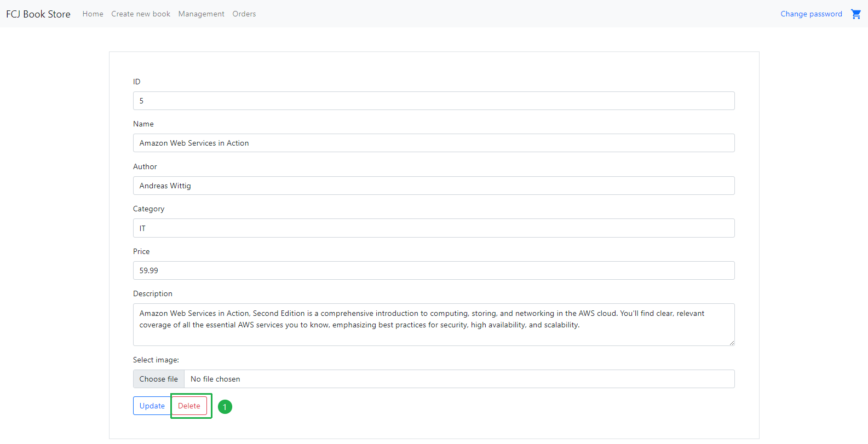Viewport: 868px width, 444px height.
Task: Click the Description textarea resize handle
Action: tap(731, 342)
